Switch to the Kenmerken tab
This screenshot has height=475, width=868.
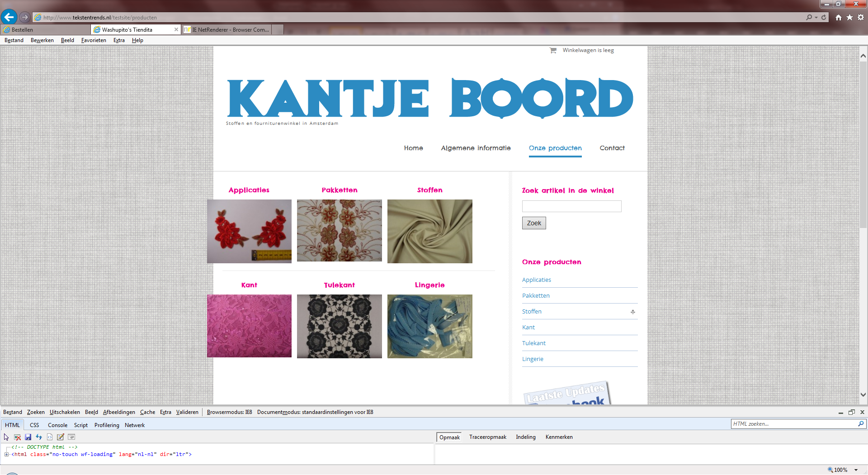click(x=559, y=437)
